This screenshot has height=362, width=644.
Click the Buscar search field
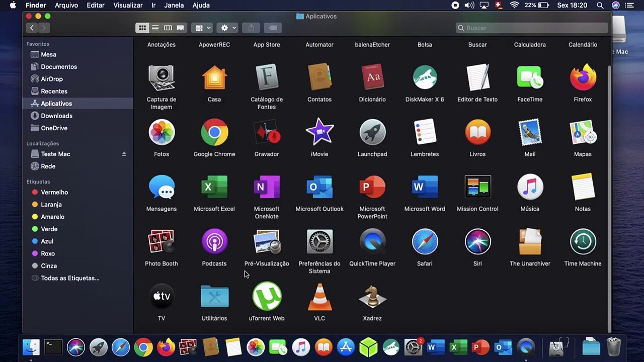pyautogui.click(x=532, y=28)
